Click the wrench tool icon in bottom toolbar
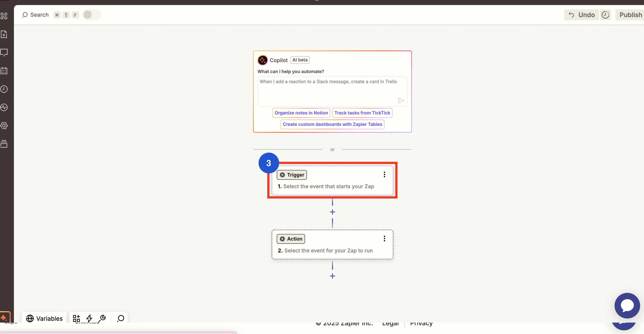The width and height of the screenshot is (644, 334). pos(102,318)
